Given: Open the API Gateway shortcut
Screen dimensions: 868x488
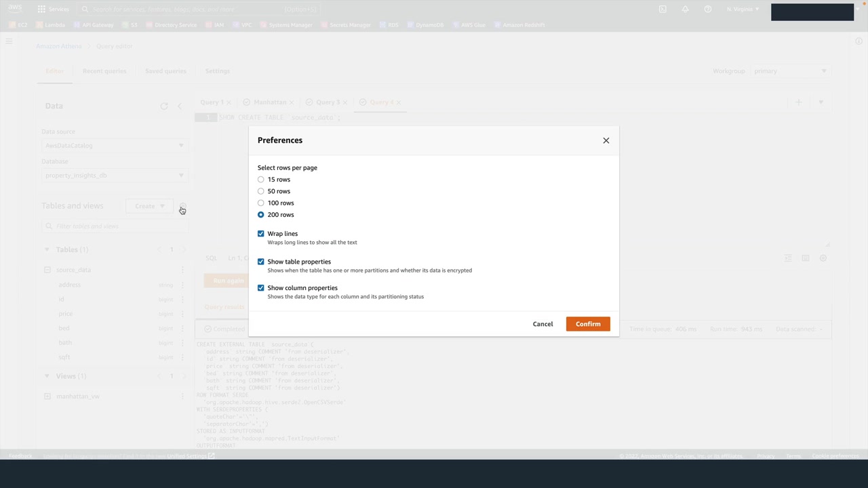Looking at the screenshot, I should [x=93, y=25].
